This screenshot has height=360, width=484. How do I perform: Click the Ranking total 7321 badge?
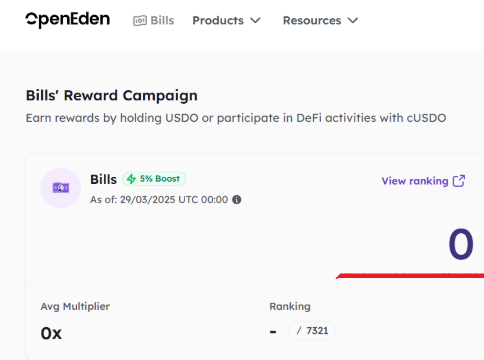(311, 331)
